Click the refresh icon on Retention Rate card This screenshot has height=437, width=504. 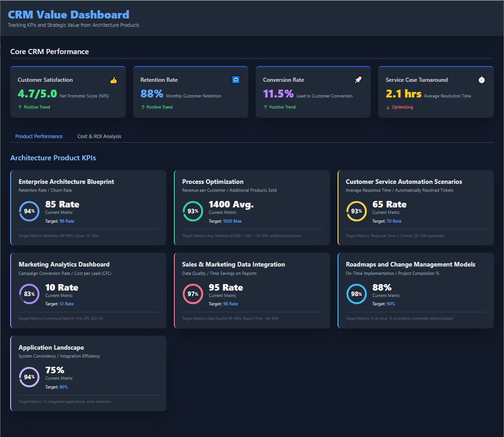(236, 79)
